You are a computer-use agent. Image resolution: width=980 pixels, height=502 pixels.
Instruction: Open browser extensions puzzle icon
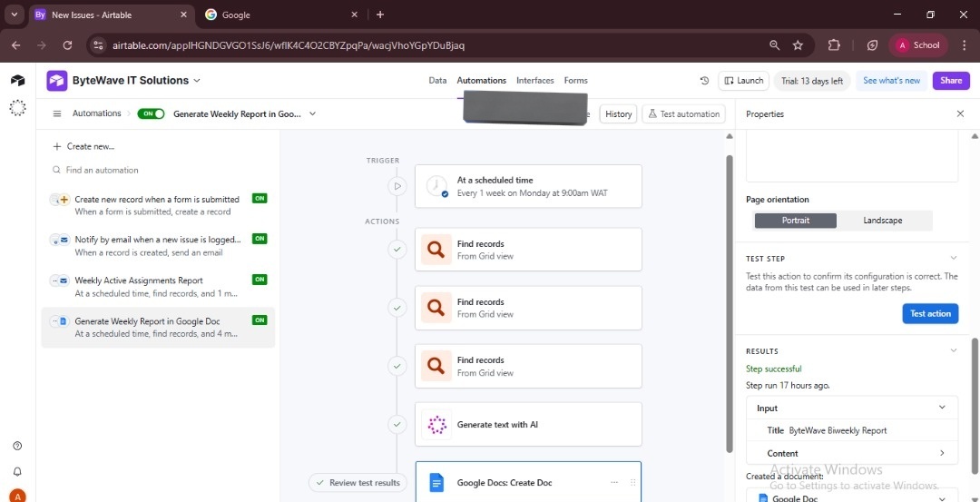click(x=834, y=45)
